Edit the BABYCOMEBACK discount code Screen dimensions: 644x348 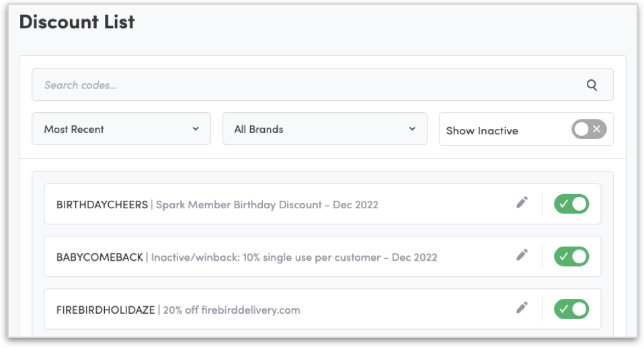522,255
